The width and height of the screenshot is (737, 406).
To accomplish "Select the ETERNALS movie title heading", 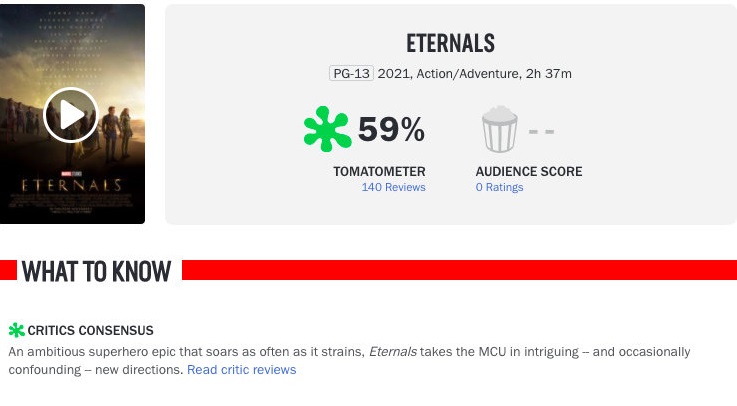I will 450,44.
